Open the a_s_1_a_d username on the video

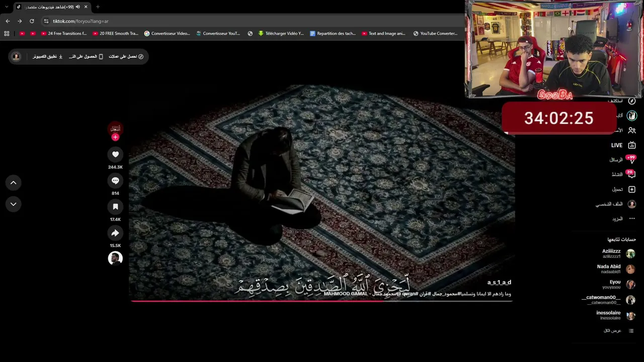tap(499, 283)
